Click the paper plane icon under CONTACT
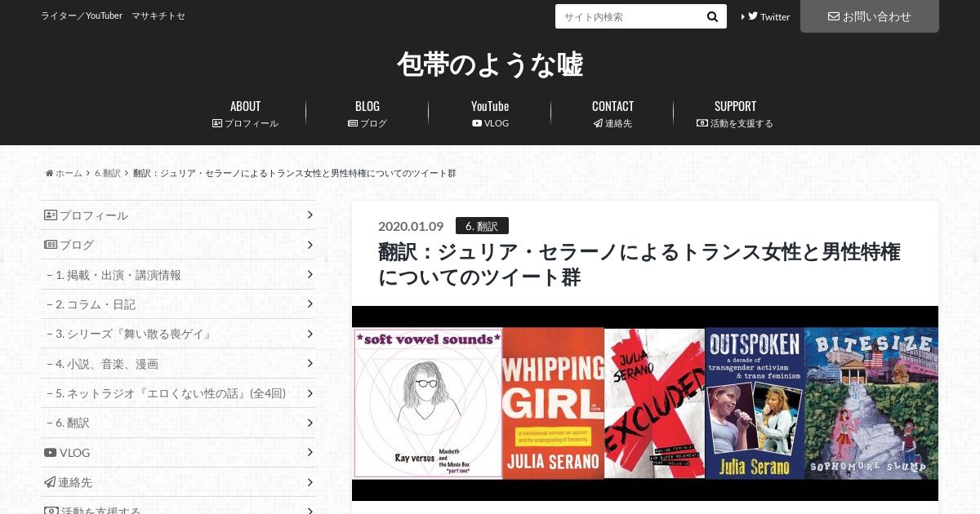Viewport: 980px width, 514px height. click(598, 123)
